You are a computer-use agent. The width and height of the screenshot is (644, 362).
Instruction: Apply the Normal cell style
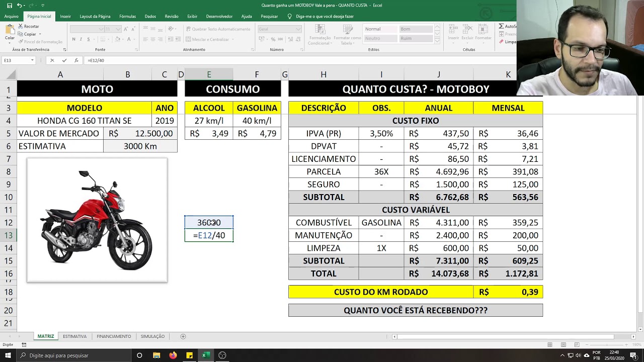[380, 29]
